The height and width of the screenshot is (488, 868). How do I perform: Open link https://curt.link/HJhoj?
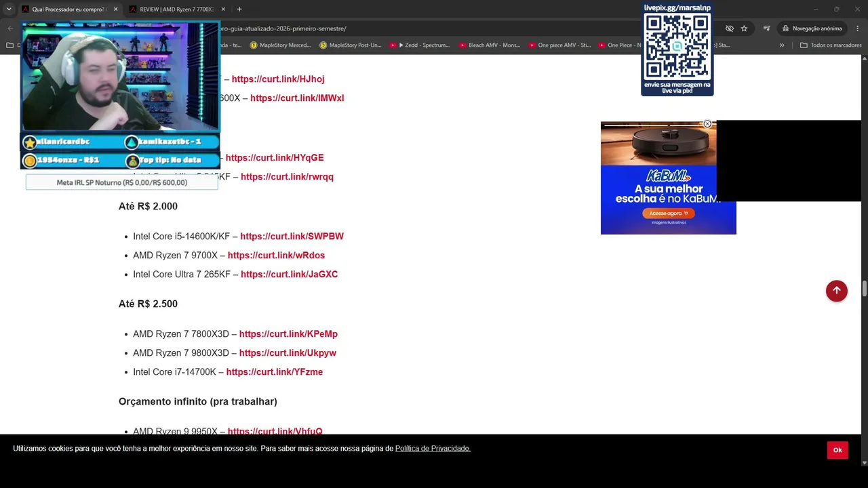[278, 79]
